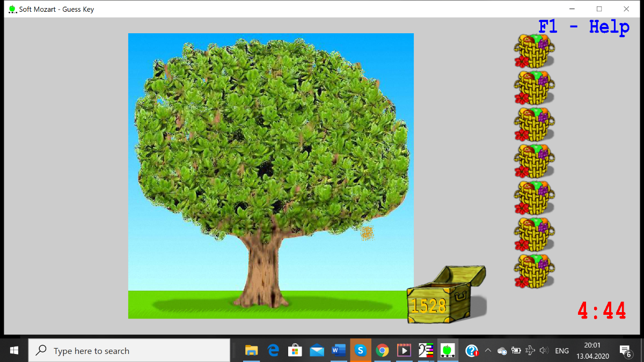Image resolution: width=644 pixels, height=362 pixels.
Task: Click the red 4:44 countdown timer
Action: (602, 311)
